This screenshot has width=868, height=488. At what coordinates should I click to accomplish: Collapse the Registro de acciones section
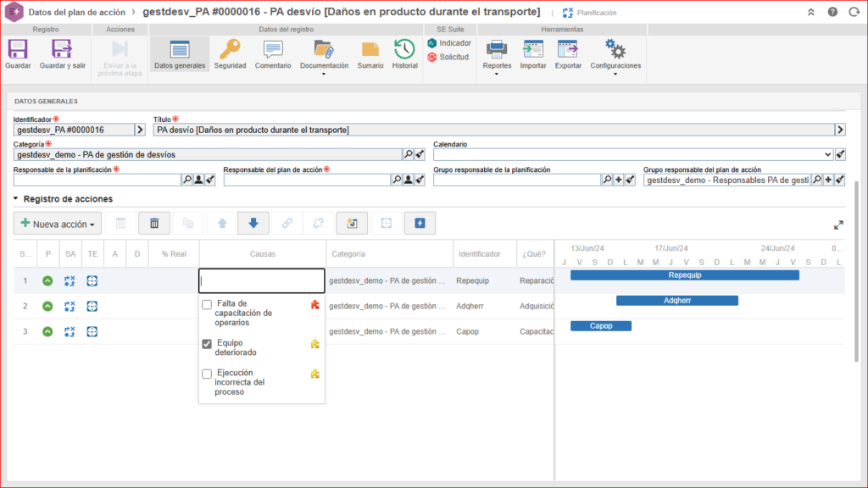click(17, 199)
